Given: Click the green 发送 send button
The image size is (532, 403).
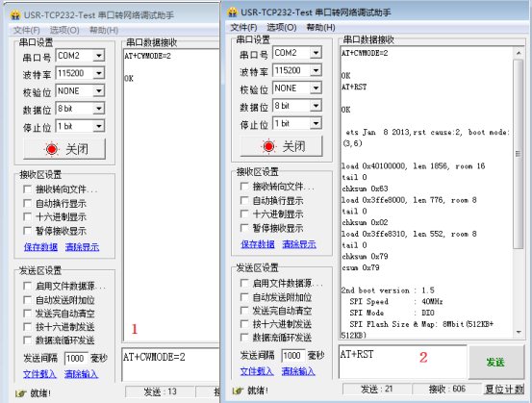Looking at the screenshot, I should click(496, 362).
